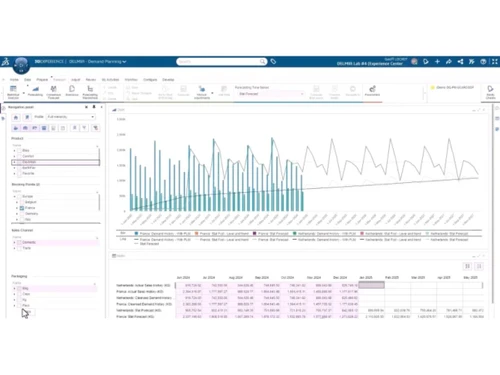The width and height of the screenshot is (500, 375).
Task: Tick the Domestic sales channel checkbox
Action: pos(19,242)
